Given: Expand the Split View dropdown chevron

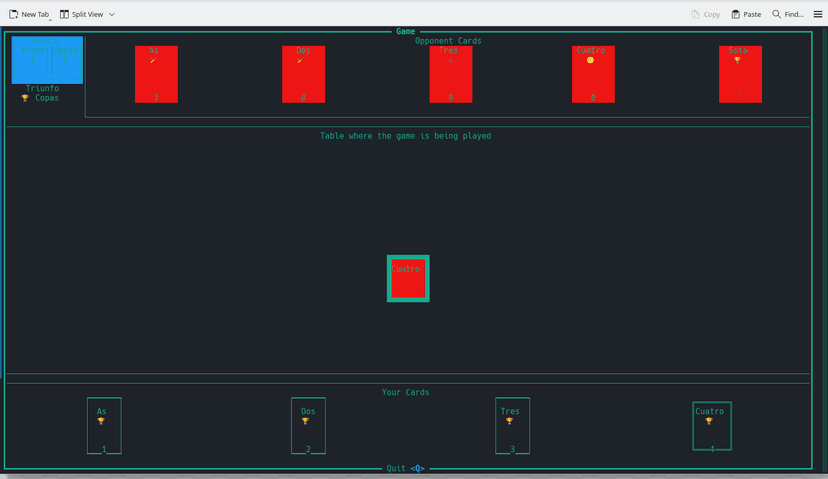Looking at the screenshot, I should [x=112, y=15].
